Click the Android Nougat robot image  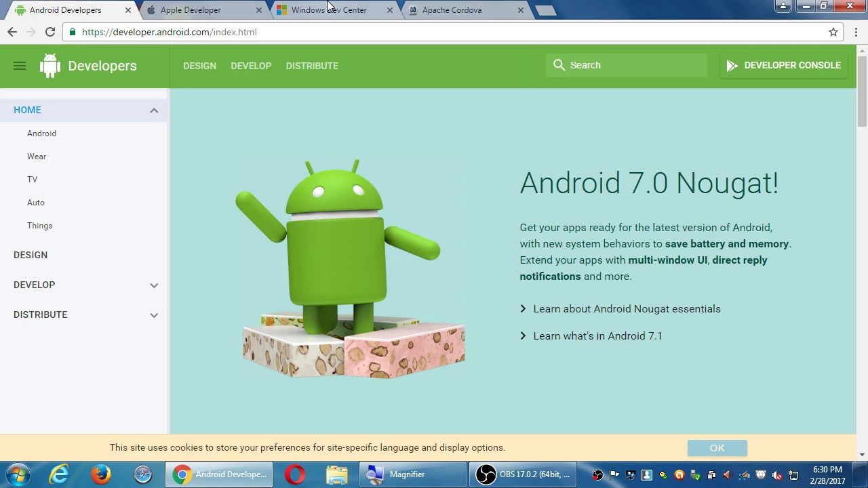coord(350,268)
